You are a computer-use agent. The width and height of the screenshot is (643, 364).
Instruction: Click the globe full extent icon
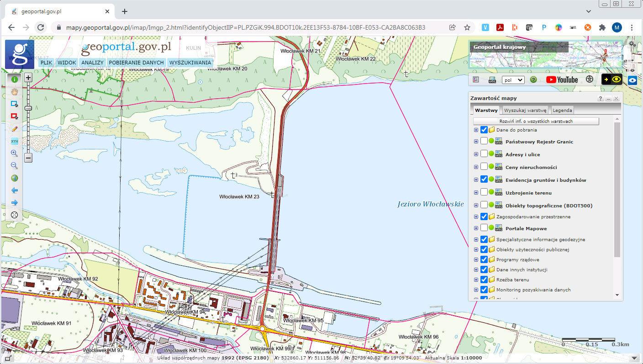pos(14,178)
